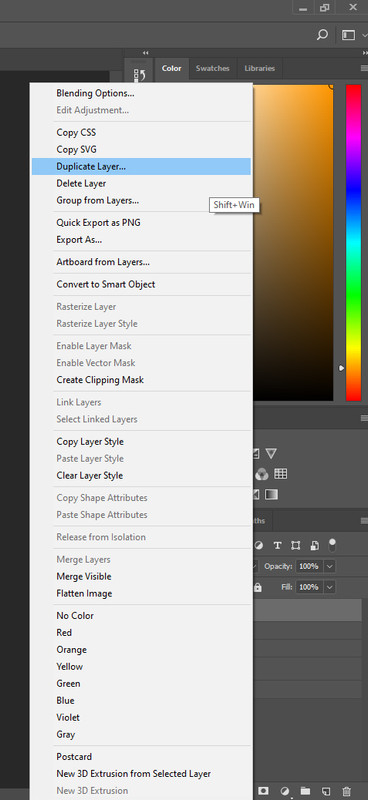Open the workspace switcher icon
Screen dimensions: 368x800
[x=349, y=35]
